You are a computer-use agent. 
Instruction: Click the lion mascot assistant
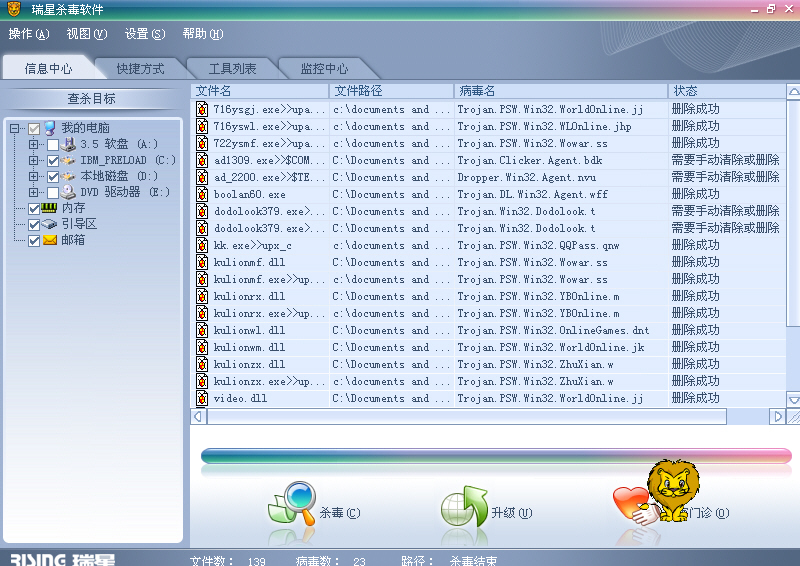coord(672,489)
